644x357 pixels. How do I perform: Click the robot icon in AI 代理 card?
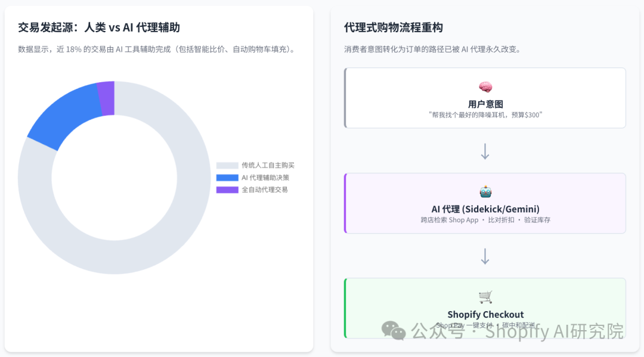click(485, 192)
